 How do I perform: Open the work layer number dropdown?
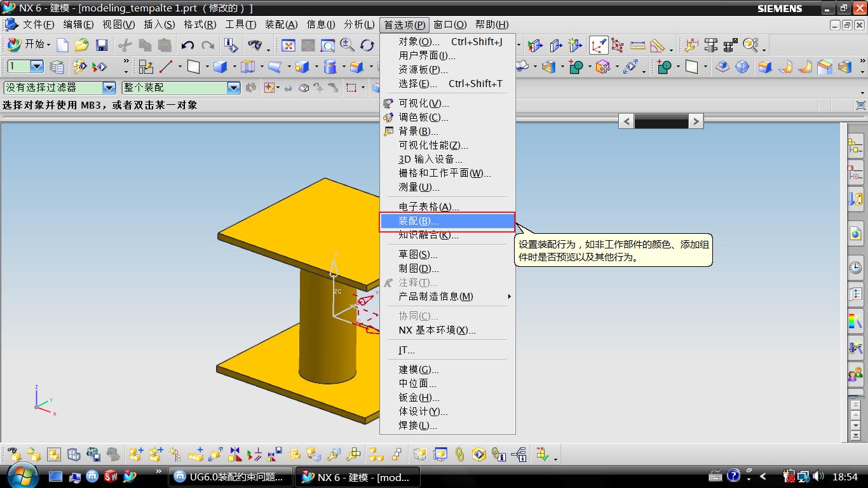(x=36, y=67)
